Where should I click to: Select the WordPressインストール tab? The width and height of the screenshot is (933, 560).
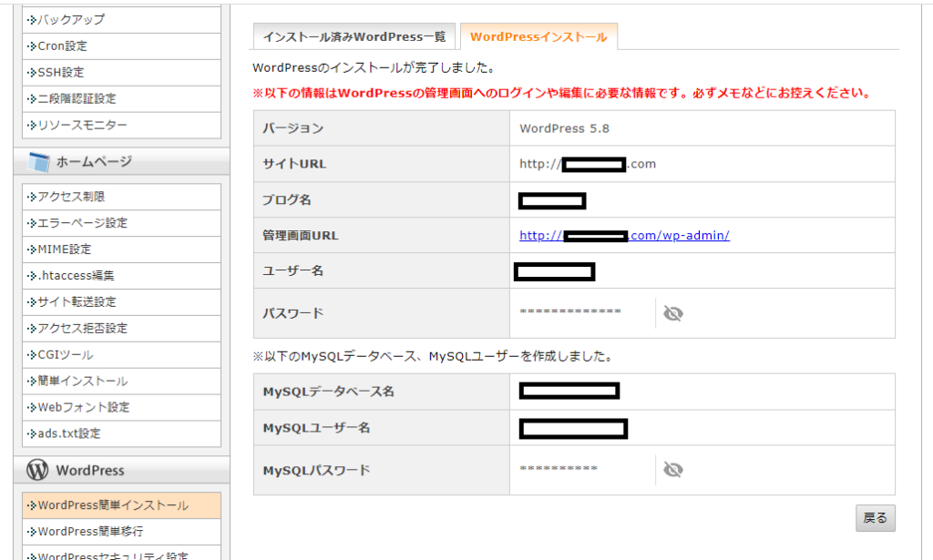tap(539, 36)
